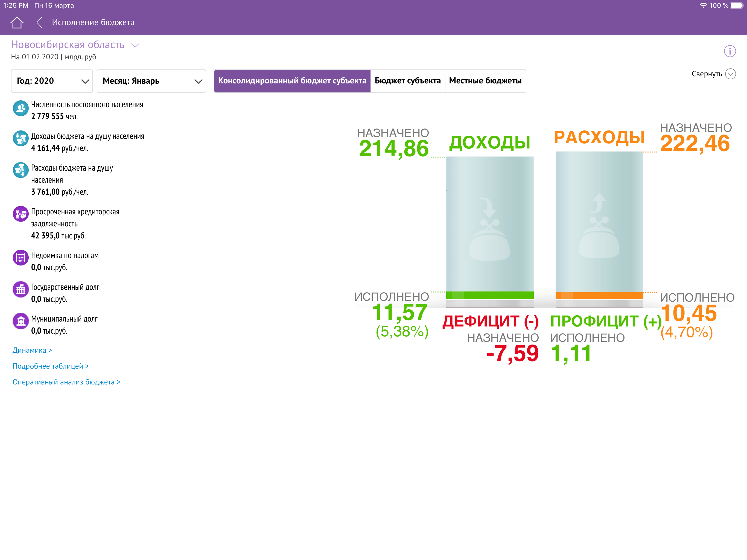Open the Месяц: Январь dropdown
The width and height of the screenshot is (747, 560).
[151, 81]
